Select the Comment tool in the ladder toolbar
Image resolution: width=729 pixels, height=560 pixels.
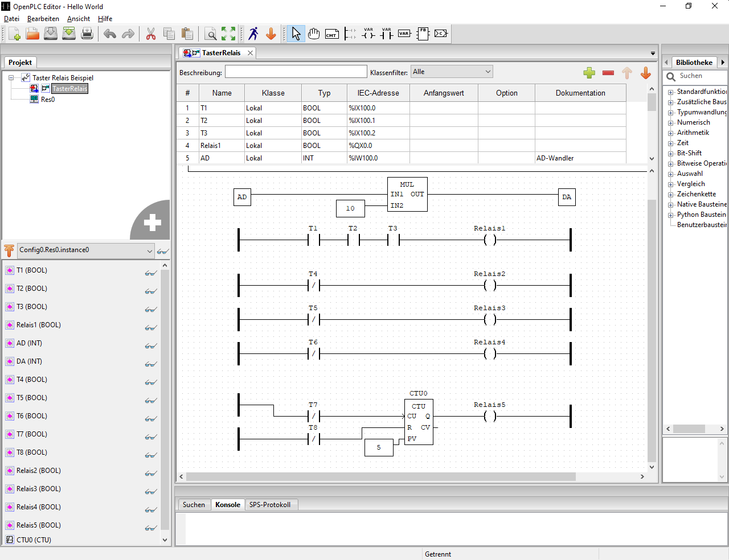pyautogui.click(x=331, y=34)
